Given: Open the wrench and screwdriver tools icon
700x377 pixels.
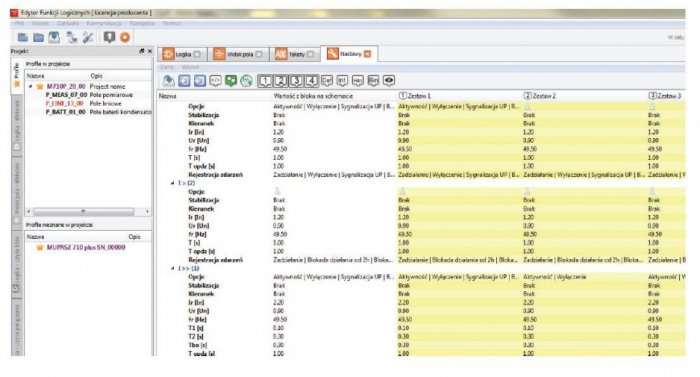Looking at the screenshot, I should click(88, 38).
